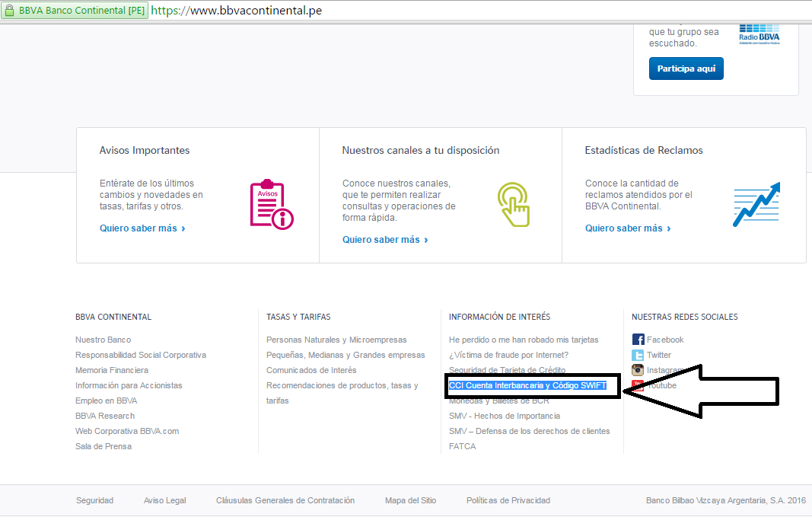Open Recomendaciones de productos, tasas y tarifas link
This screenshot has height=517, width=812.
click(x=342, y=393)
